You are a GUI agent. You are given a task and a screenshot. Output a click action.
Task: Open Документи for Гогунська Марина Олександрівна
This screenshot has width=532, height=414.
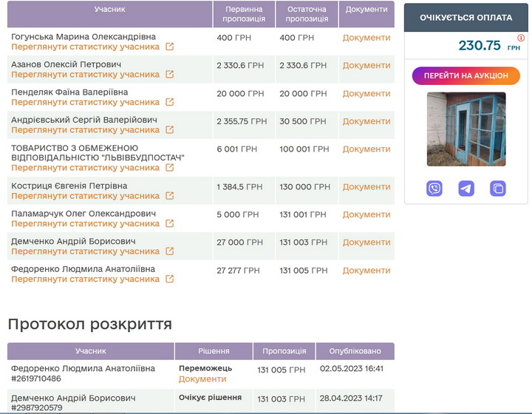click(x=366, y=38)
